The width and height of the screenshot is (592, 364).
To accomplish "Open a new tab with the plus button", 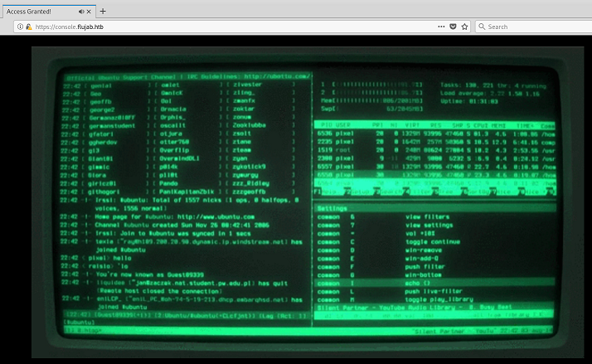I will (103, 12).
